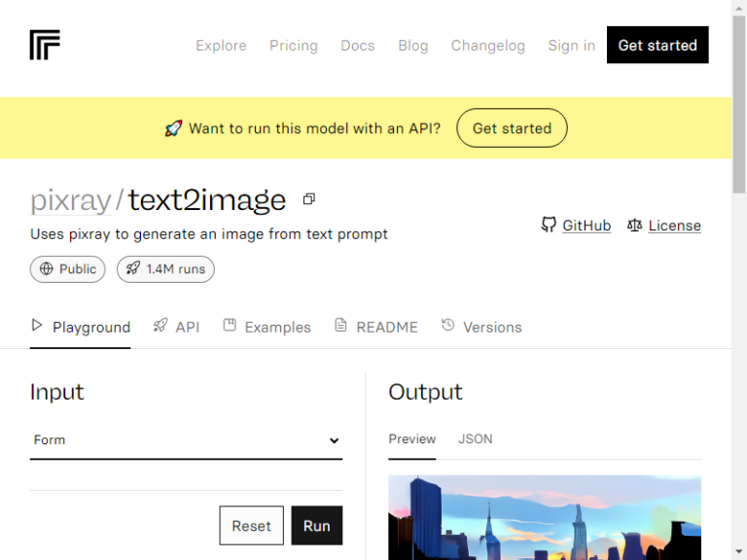747x560 pixels.
Task: Switch to the API tab
Action: (176, 327)
